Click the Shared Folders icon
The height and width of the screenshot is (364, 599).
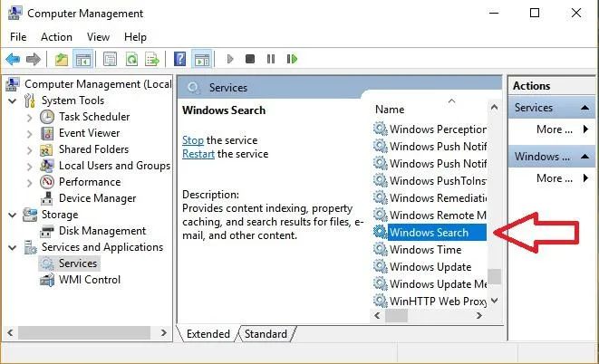46,149
